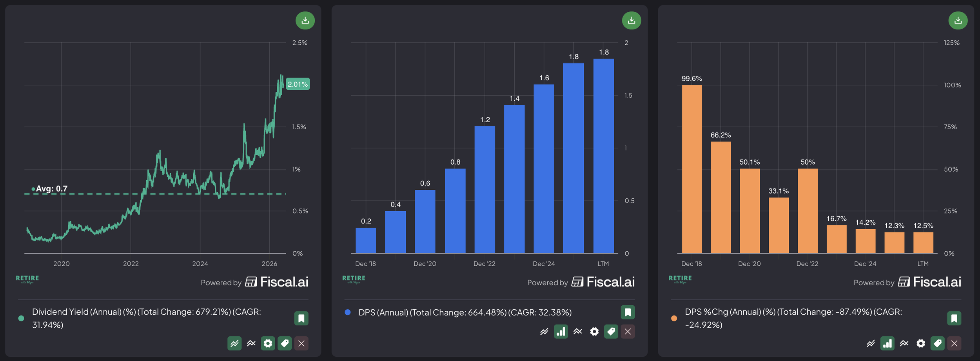Open Fiscal.ai link under Dividend Yield chart

pyautogui.click(x=277, y=282)
